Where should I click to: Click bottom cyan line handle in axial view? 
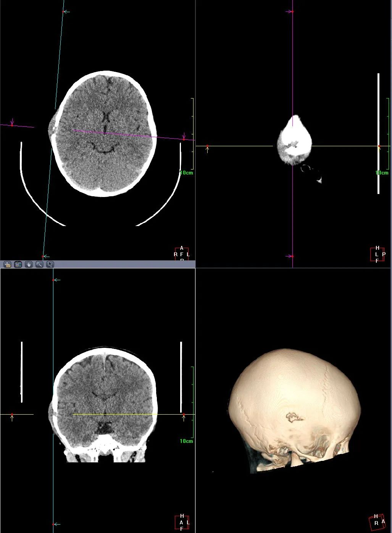43,256
